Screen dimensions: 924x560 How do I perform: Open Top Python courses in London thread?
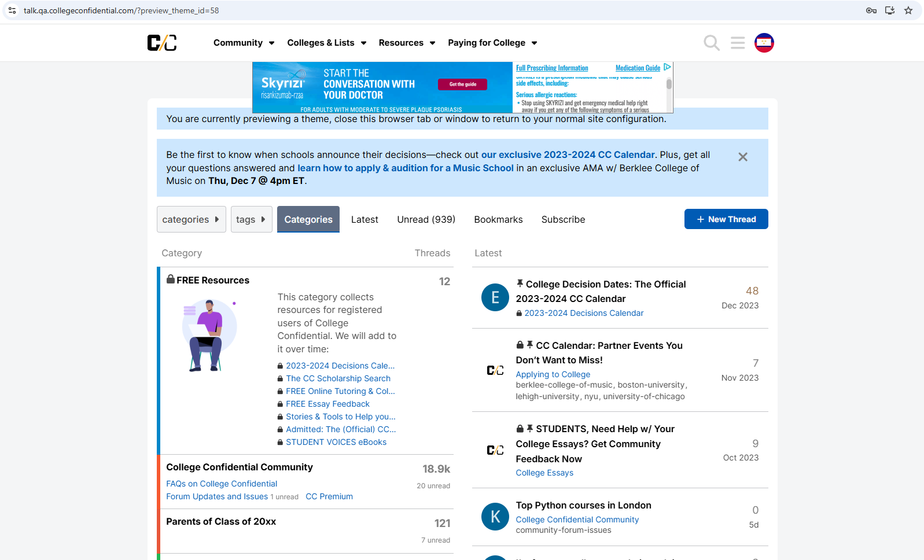point(584,505)
